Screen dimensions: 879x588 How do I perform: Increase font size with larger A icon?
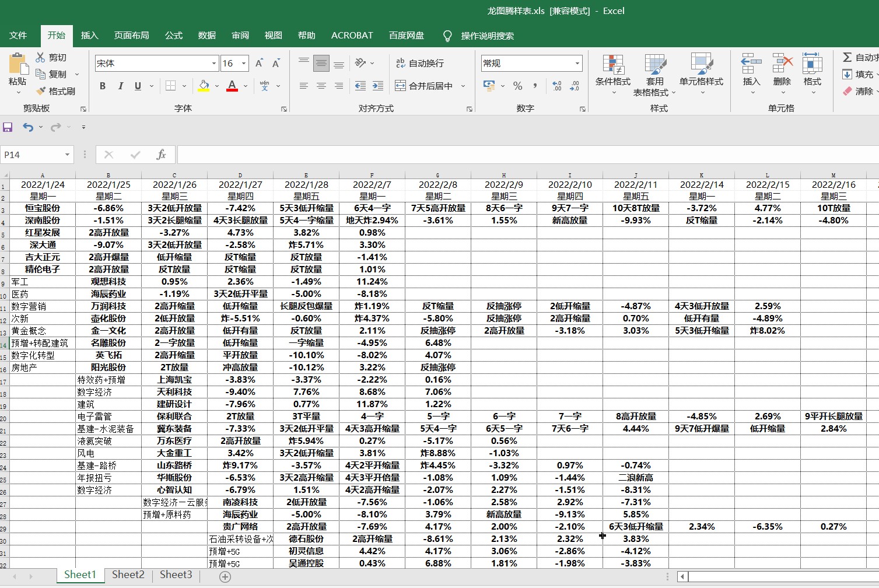pyautogui.click(x=259, y=63)
